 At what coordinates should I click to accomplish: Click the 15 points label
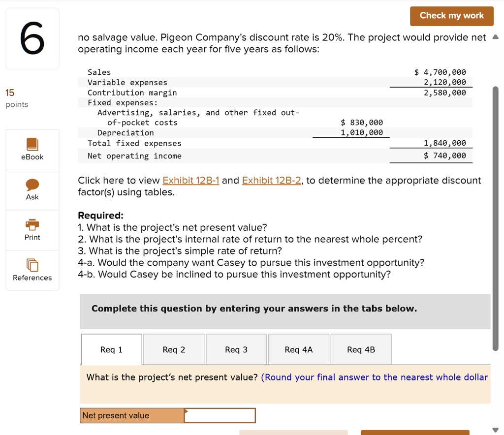(17, 98)
